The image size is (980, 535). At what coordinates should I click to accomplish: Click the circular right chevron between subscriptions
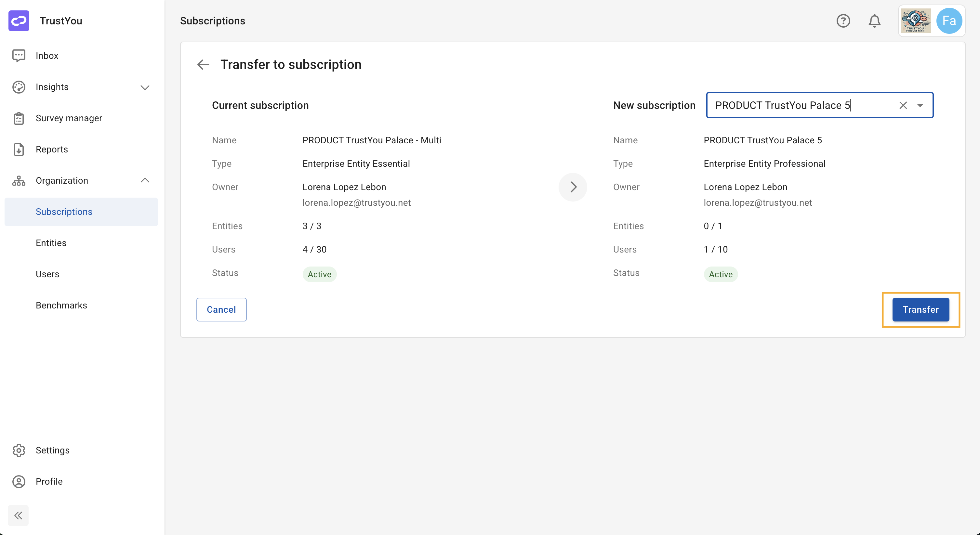point(573,187)
